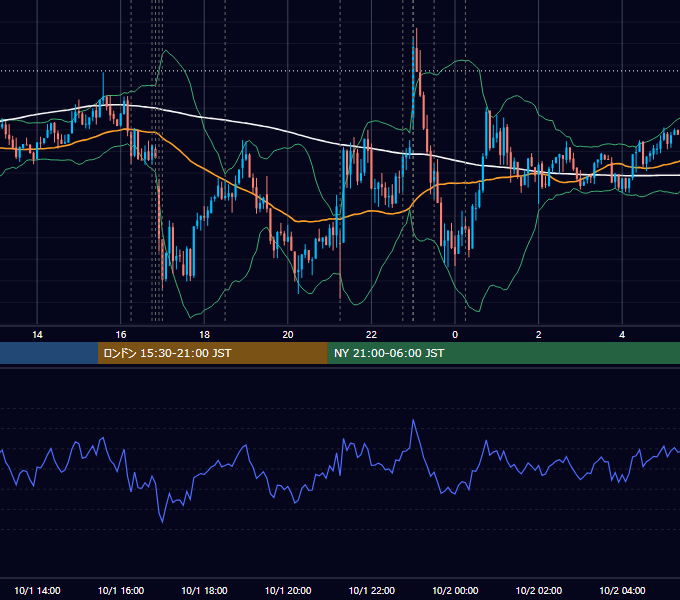Click the 10/2 00:00 date label
The height and width of the screenshot is (600, 680).
click(x=455, y=590)
